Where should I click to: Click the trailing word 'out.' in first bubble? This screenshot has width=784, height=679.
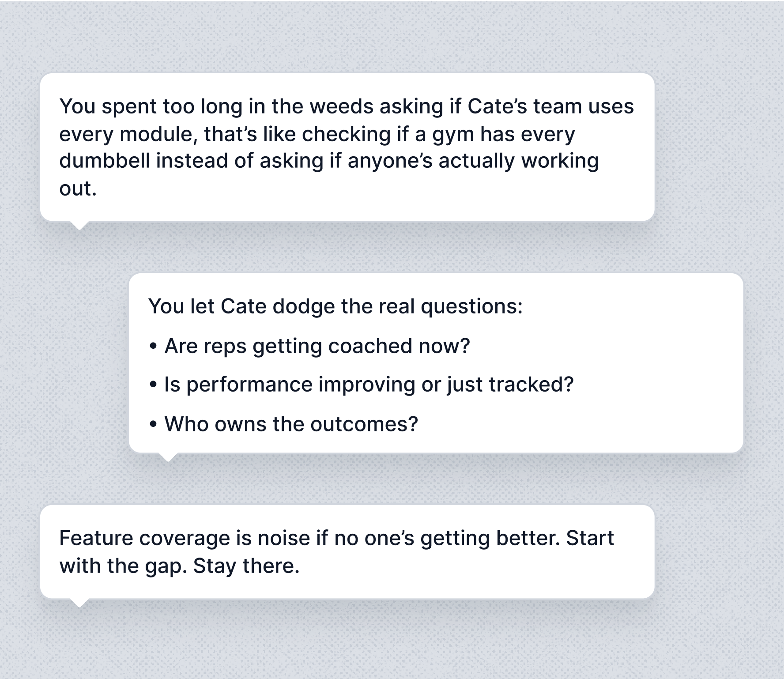(x=78, y=189)
